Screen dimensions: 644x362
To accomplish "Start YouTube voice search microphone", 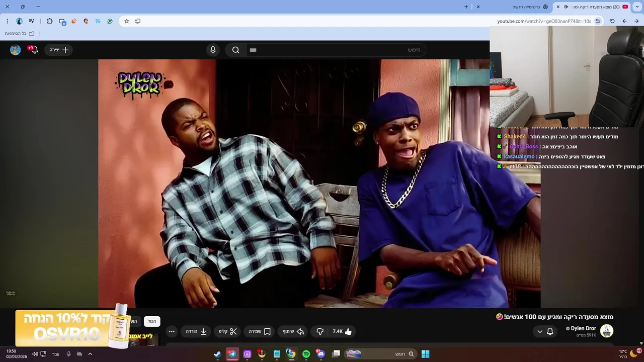I will [x=213, y=50].
